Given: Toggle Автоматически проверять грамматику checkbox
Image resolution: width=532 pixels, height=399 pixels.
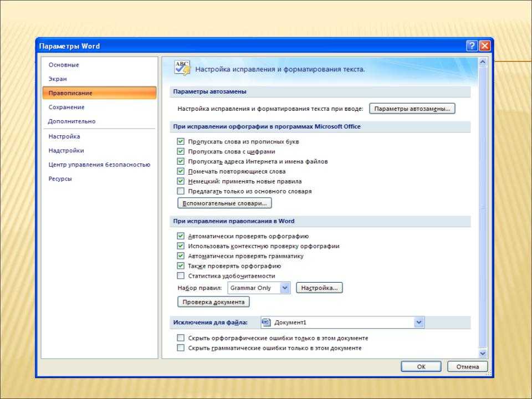Looking at the screenshot, I should 181,256.
